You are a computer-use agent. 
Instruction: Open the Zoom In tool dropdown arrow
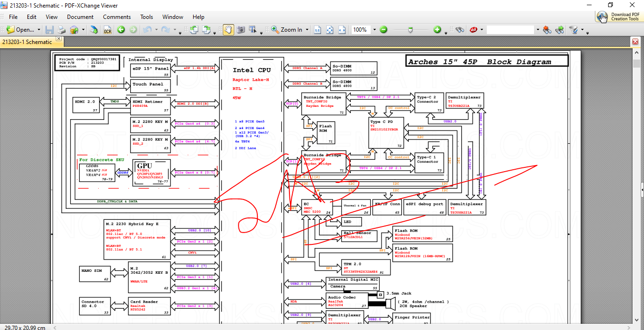coord(306,30)
